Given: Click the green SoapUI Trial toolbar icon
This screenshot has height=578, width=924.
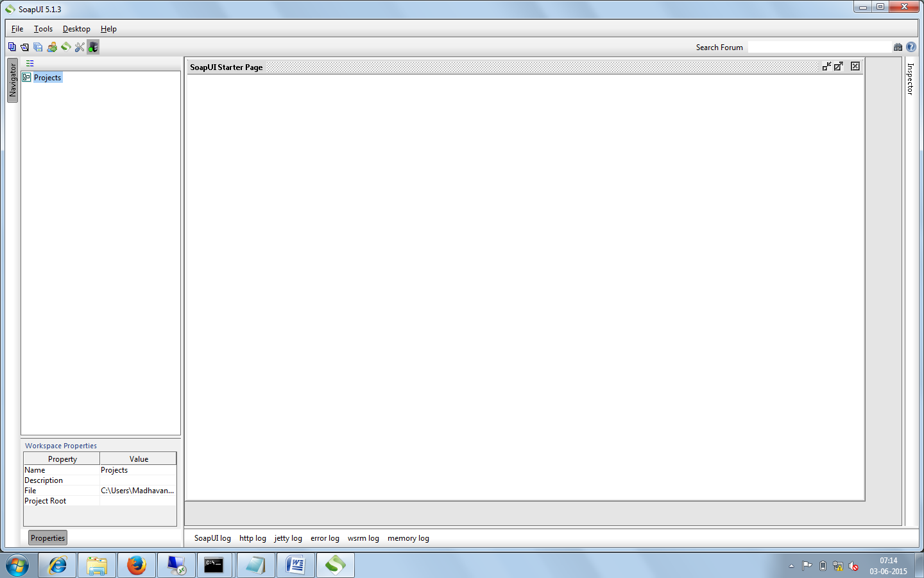Looking at the screenshot, I should coord(65,47).
